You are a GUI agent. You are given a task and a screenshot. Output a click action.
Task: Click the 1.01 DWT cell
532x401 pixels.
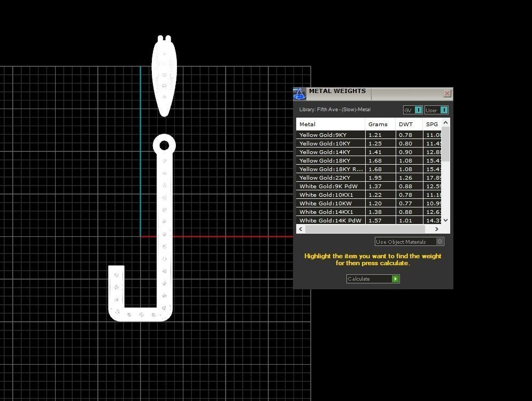(x=409, y=220)
